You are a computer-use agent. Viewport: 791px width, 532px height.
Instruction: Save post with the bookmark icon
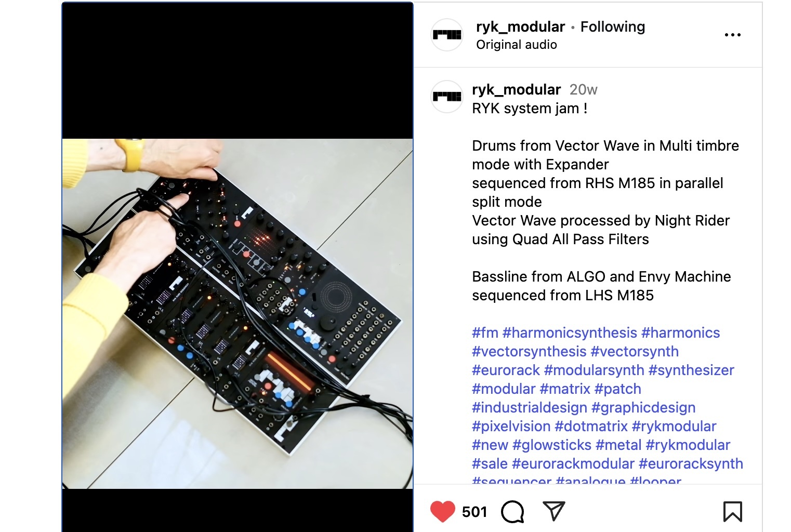click(732, 512)
